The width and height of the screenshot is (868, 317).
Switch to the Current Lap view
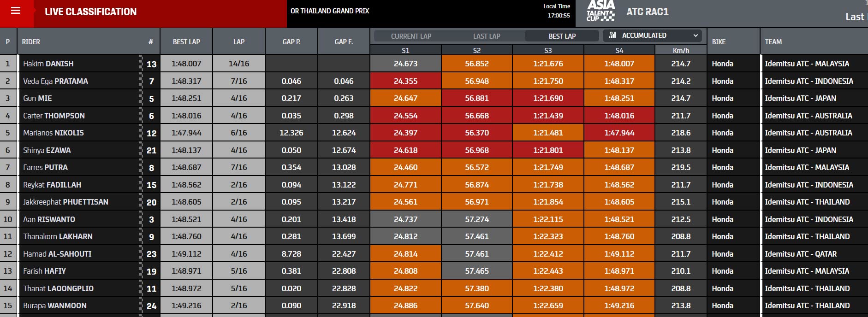(411, 36)
